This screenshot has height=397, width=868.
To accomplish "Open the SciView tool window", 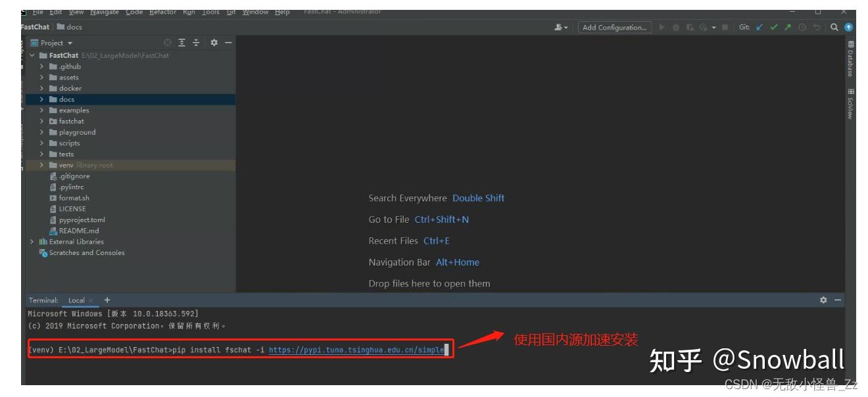I will tap(850, 104).
